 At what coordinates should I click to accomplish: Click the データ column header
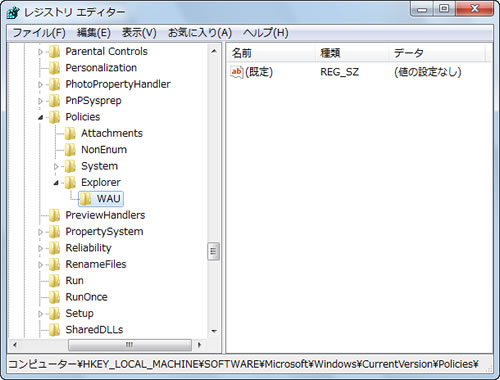(x=437, y=53)
